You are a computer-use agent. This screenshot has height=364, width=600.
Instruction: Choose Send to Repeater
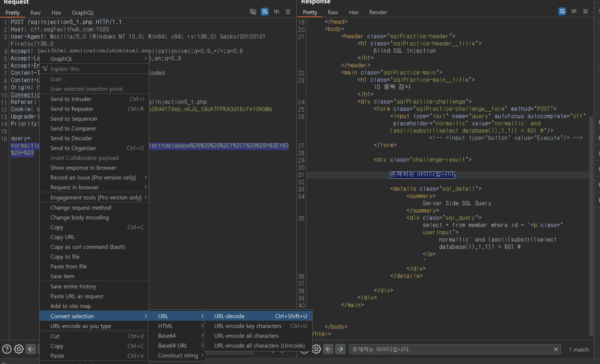94,109
